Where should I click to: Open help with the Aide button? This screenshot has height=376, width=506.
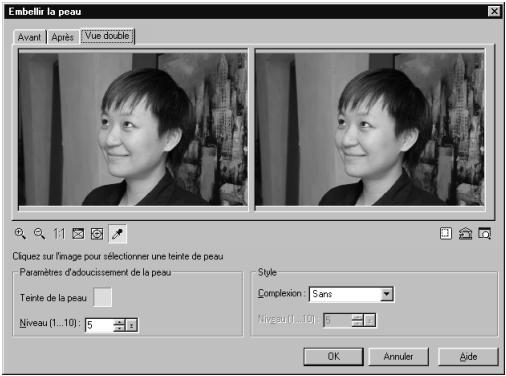[468, 357]
